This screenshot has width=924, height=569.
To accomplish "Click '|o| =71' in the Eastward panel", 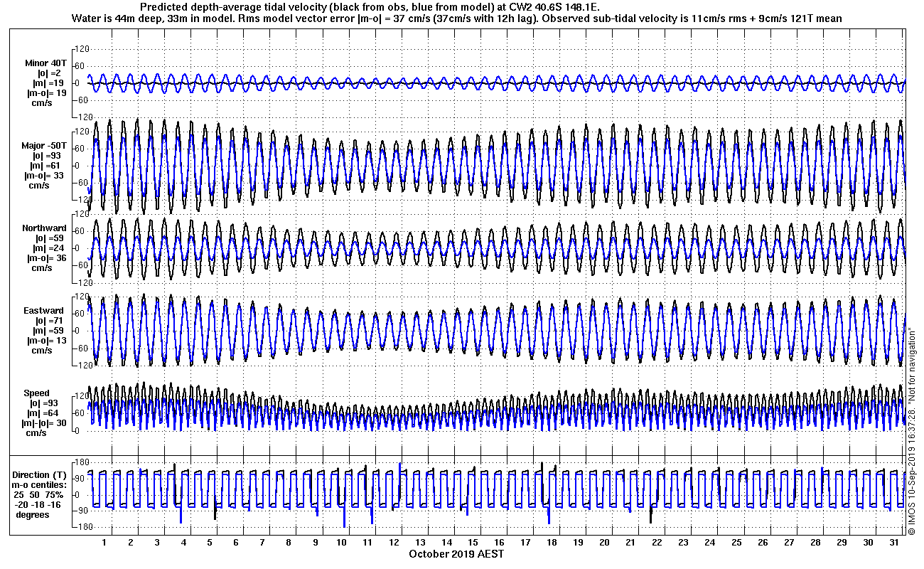I will point(50,321).
